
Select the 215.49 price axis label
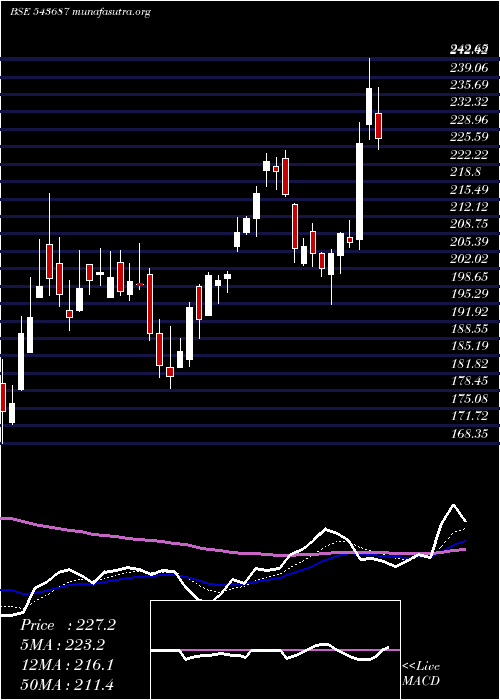click(470, 190)
